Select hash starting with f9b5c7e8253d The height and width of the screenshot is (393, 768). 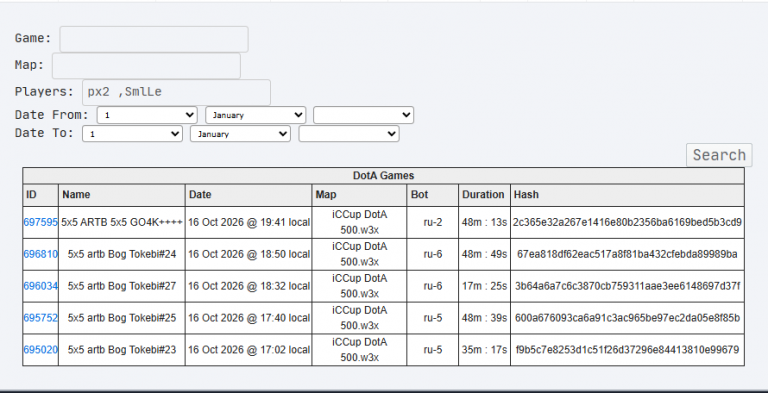[627, 350]
